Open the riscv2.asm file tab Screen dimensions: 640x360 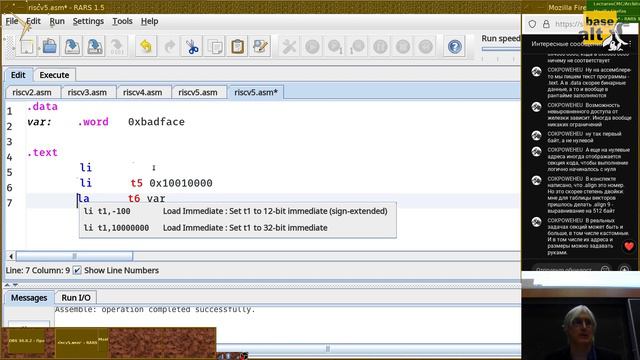(x=32, y=92)
